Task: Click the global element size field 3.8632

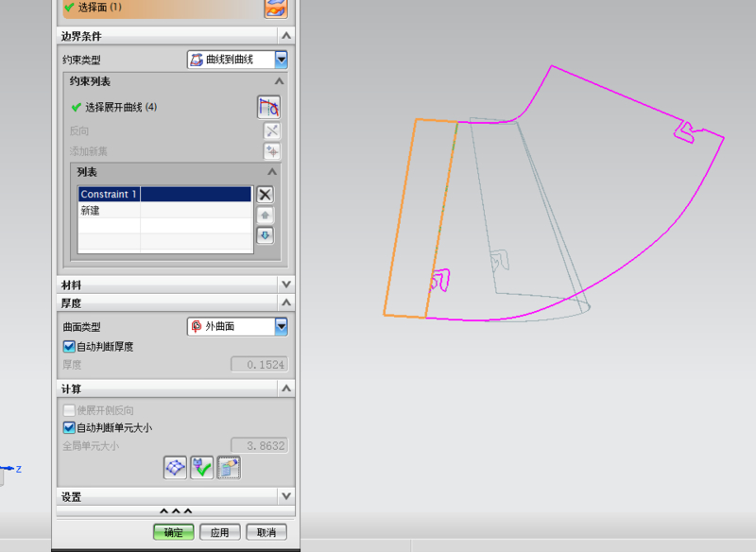Action: (x=259, y=445)
